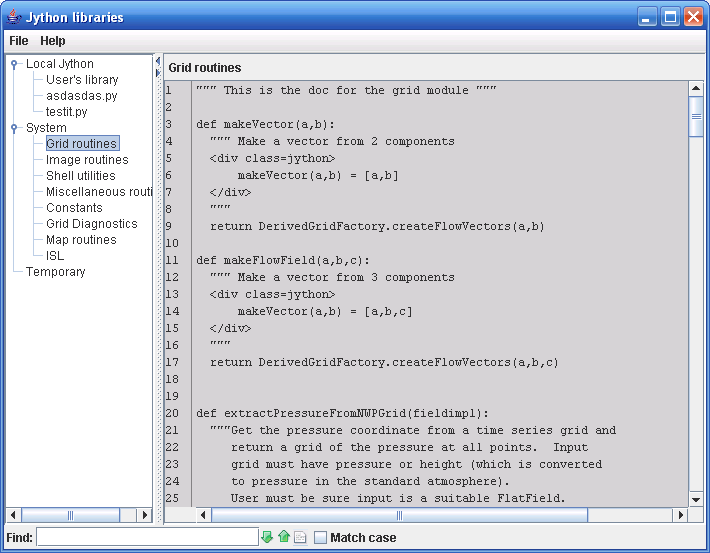The width and height of the screenshot is (710, 553).
Task: Collapse the tree panel using splitter left arrow
Action: 157,61
